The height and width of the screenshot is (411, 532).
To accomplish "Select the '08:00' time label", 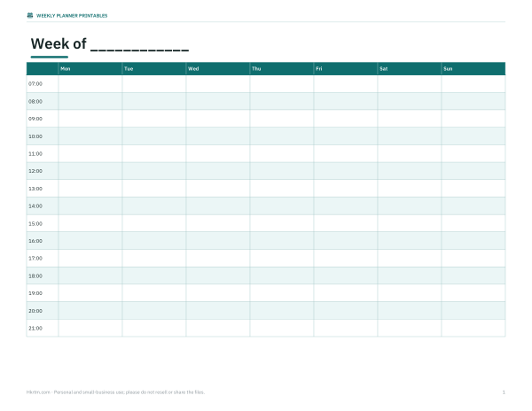I will [35, 101].
